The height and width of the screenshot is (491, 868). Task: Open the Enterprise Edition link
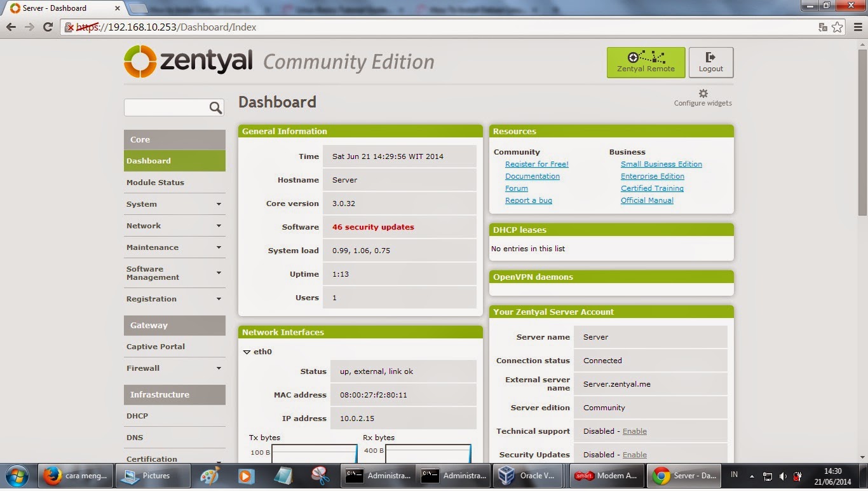(653, 176)
